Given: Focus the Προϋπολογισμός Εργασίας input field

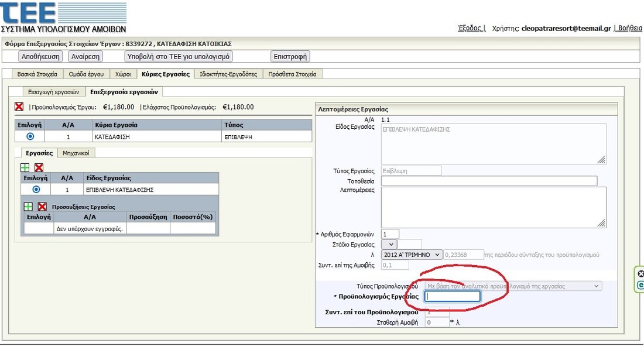Looking at the screenshot, I should [x=451, y=297].
